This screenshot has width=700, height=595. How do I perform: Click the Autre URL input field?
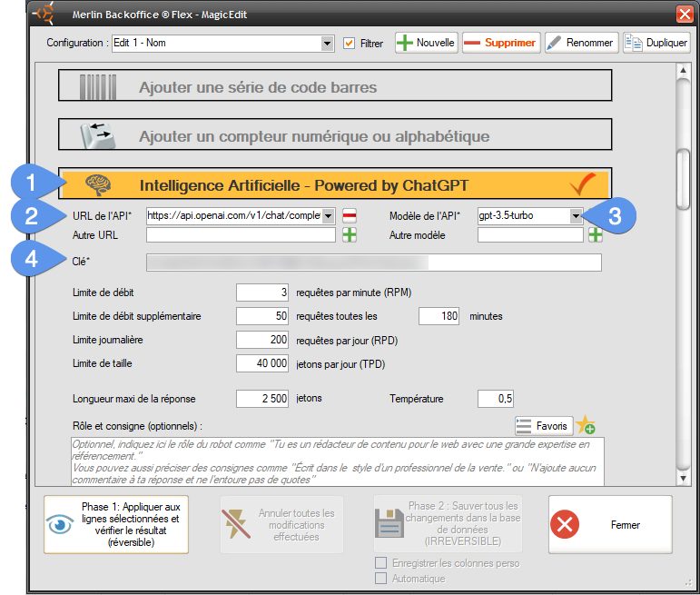coord(242,235)
